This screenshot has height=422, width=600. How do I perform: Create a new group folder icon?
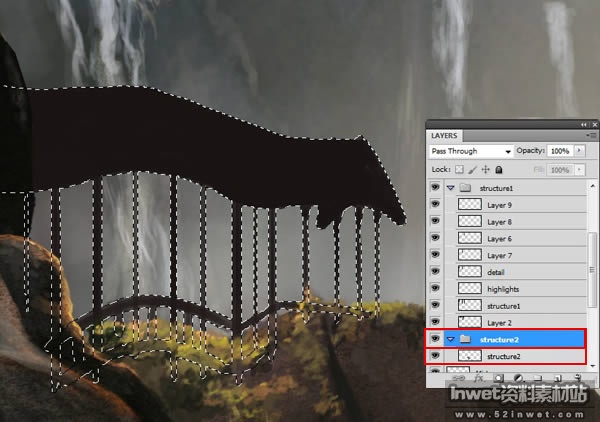coord(538,378)
